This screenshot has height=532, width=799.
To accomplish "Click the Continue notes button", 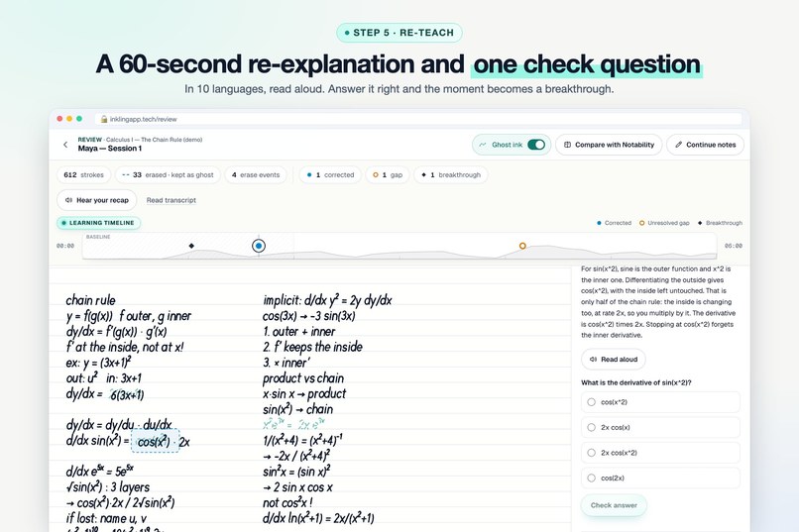I will point(705,145).
